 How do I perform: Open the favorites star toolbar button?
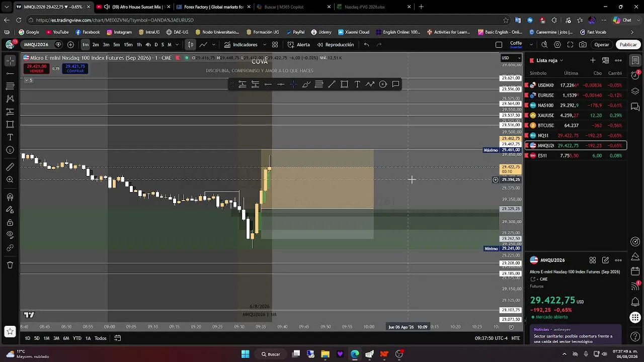(10, 331)
